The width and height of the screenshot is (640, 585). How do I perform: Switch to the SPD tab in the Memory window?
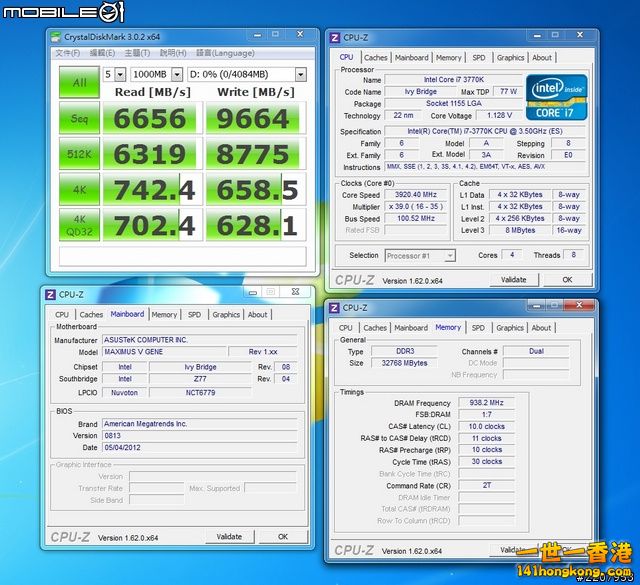click(478, 327)
